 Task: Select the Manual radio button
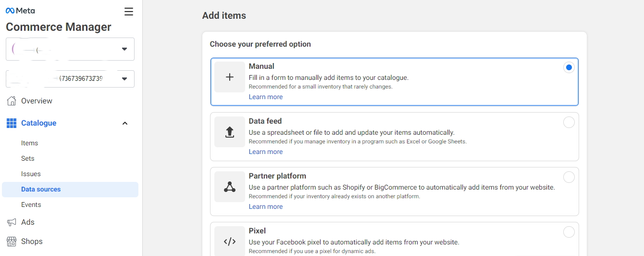[x=569, y=68]
